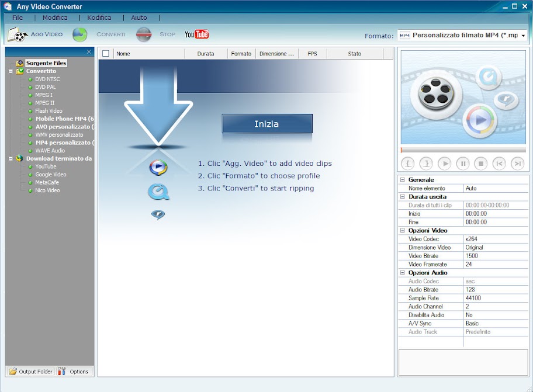Collapse the Opzioni Video property section
The width and height of the screenshot is (533, 392).
(403, 230)
